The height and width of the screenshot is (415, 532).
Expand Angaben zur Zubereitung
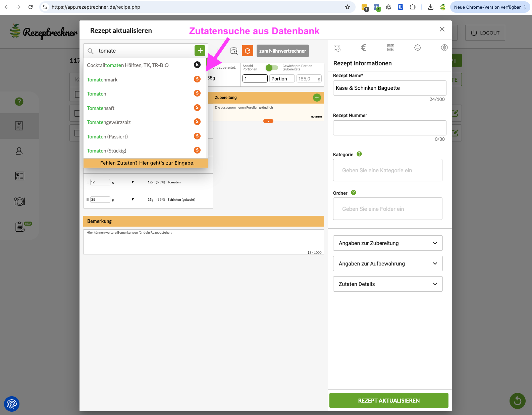[x=388, y=243]
